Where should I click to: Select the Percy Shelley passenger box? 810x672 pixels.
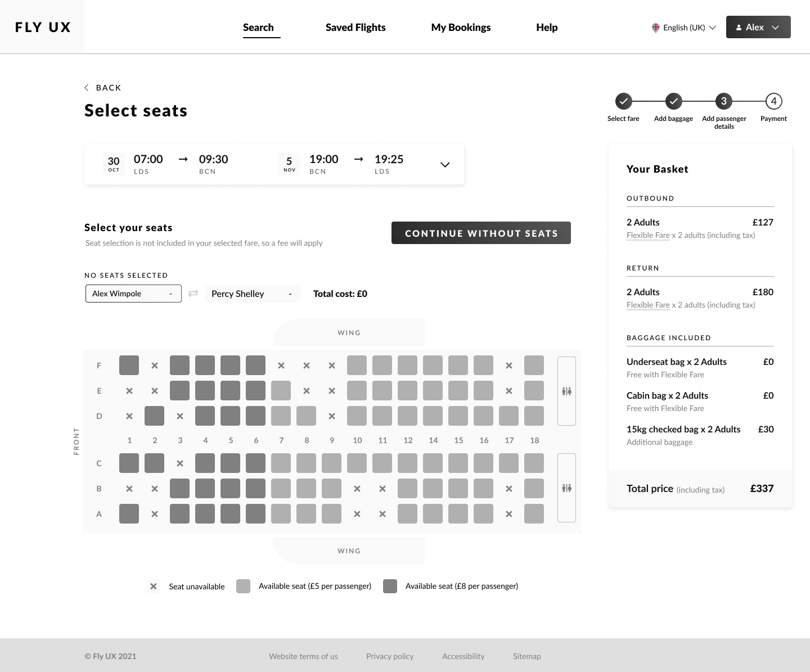pos(252,294)
